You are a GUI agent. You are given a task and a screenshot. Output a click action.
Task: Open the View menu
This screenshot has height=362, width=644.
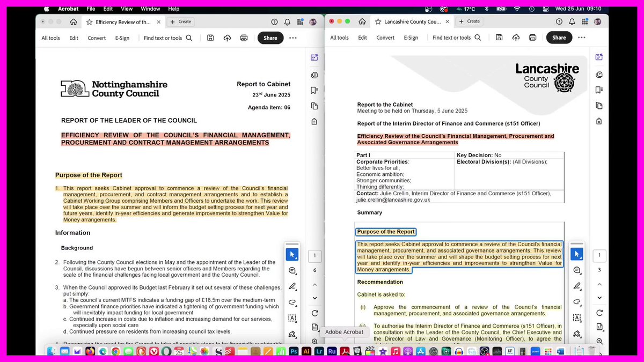pyautogui.click(x=127, y=9)
